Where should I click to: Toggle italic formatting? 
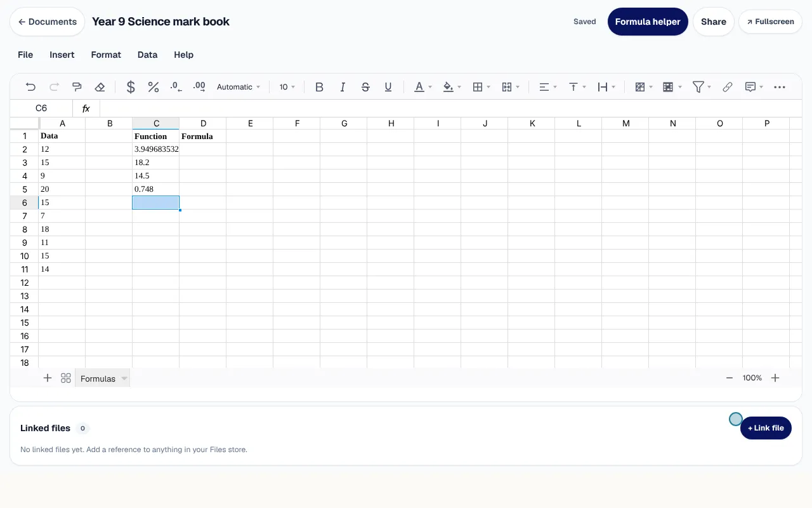tap(343, 87)
